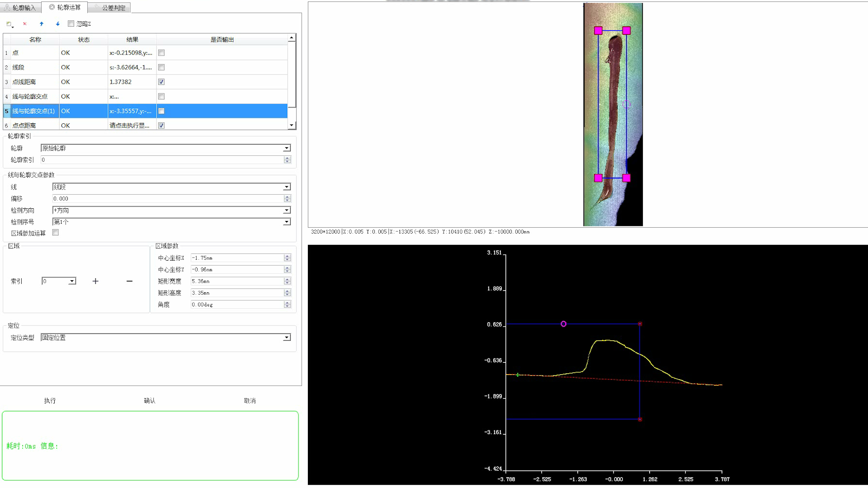Image resolution: width=868 pixels, height=488 pixels.
Task: Click top-right magenta handle of ROI box
Action: (626, 30)
